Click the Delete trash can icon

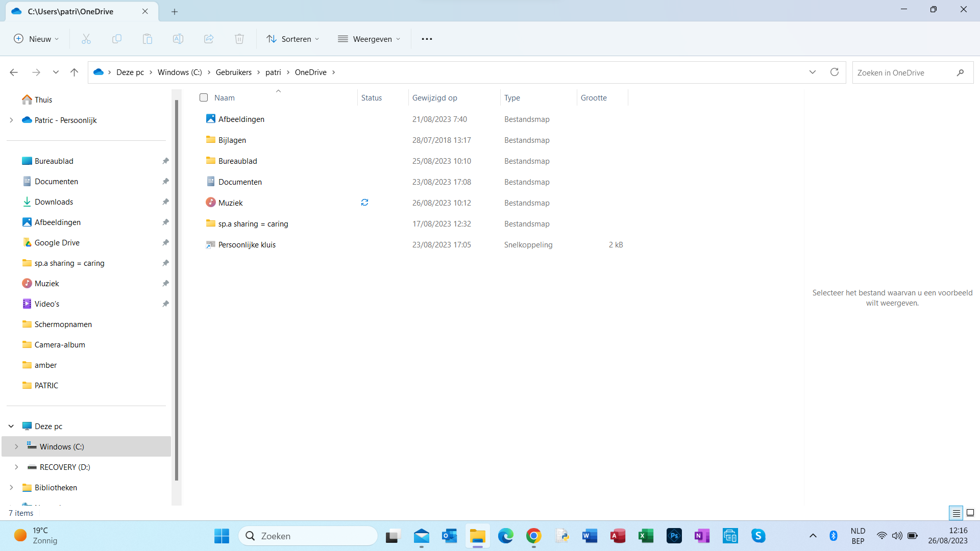pyautogui.click(x=239, y=39)
